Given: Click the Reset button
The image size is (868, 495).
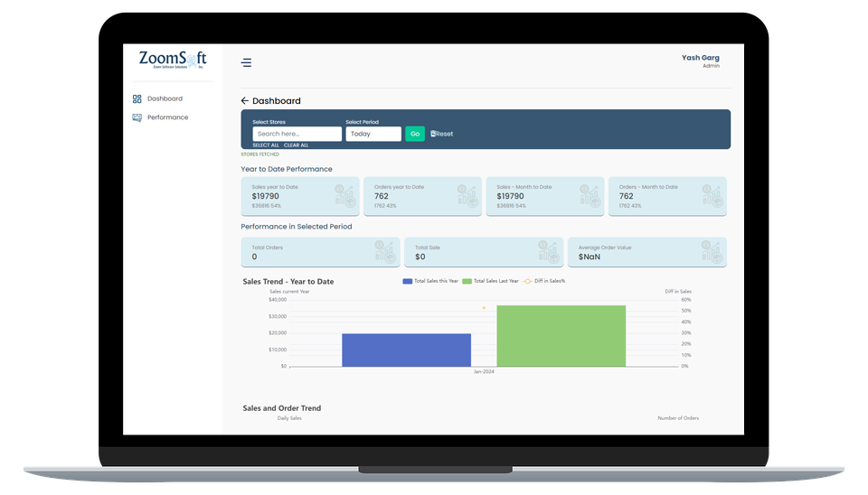Looking at the screenshot, I should point(442,134).
